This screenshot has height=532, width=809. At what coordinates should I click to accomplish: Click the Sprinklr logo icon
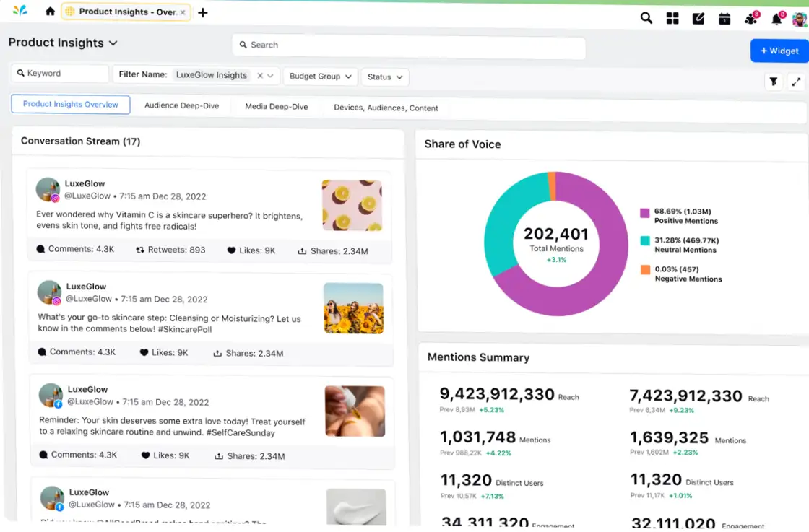click(x=20, y=10)
